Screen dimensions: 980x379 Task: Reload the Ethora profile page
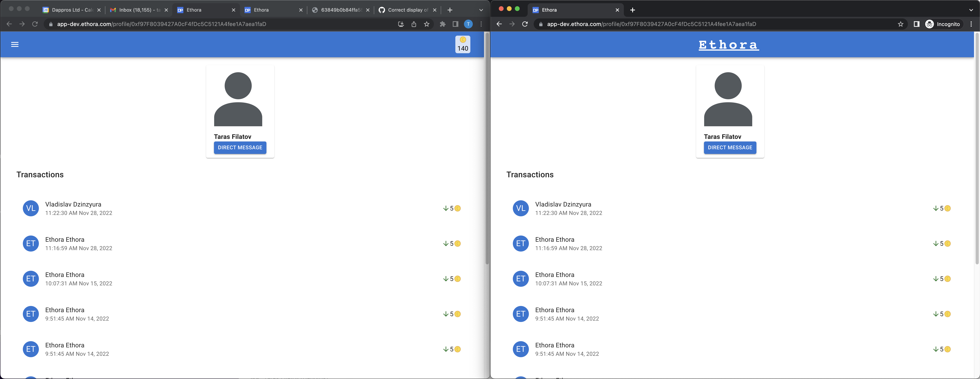35,24
